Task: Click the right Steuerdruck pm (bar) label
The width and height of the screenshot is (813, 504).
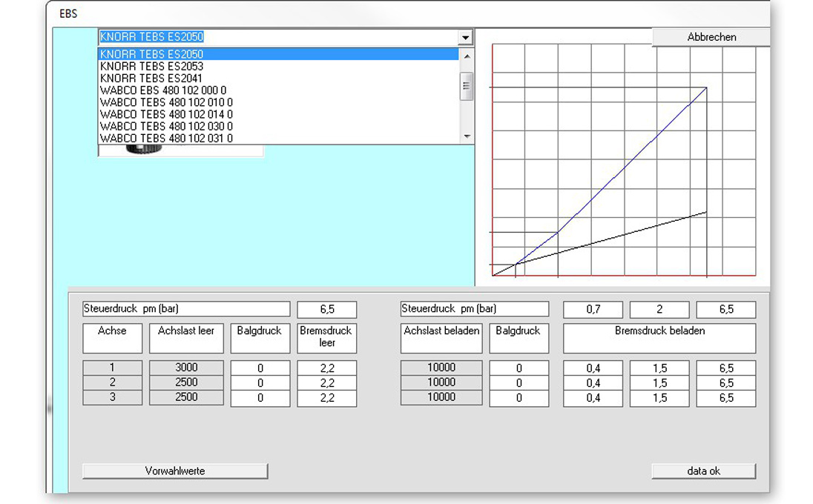Action: [x=475, y=309]
